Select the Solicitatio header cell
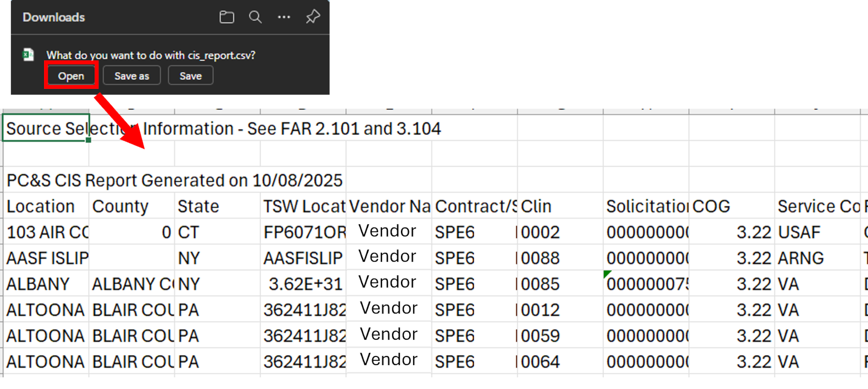 pos(646,206)
